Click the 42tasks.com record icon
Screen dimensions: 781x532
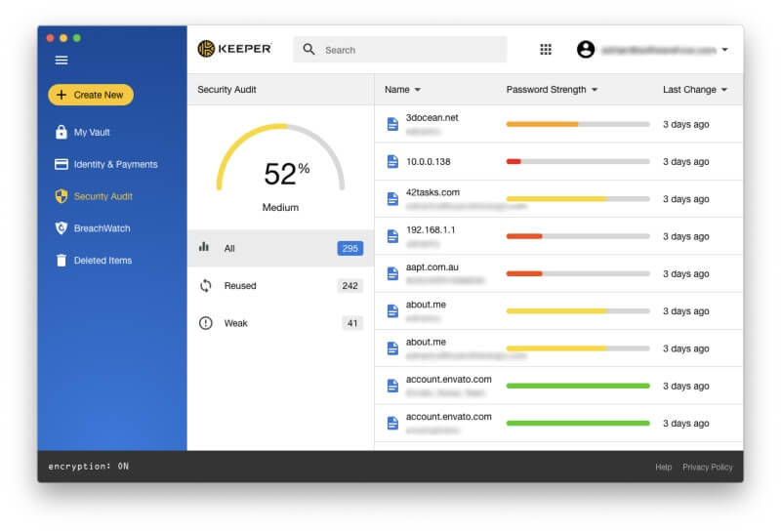[392, 199]
